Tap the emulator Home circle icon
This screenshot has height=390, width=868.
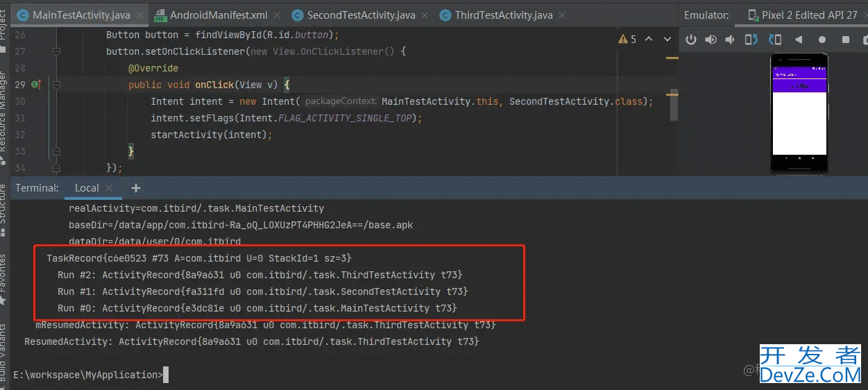pyautogui.click(x=822, y=40)
